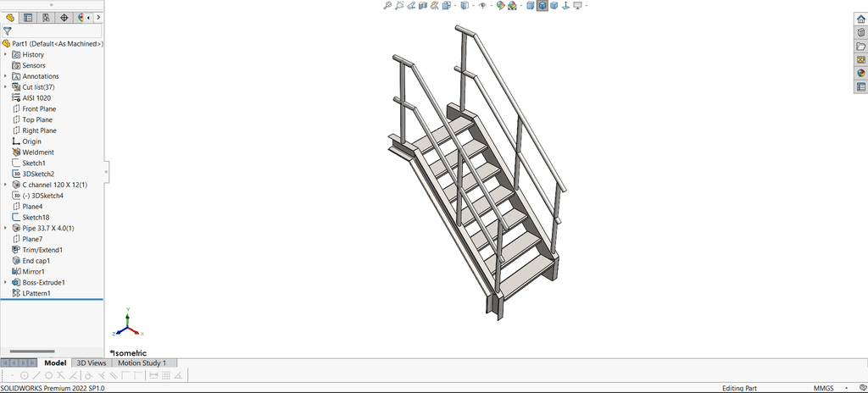The image size is (868, 393).
Task: Open Design Library icon in task pane
Action: (861, 33)
